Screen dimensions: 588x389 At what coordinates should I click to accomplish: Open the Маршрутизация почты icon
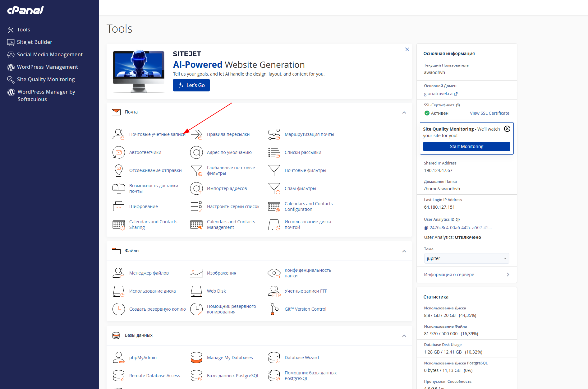pos(274,134)
